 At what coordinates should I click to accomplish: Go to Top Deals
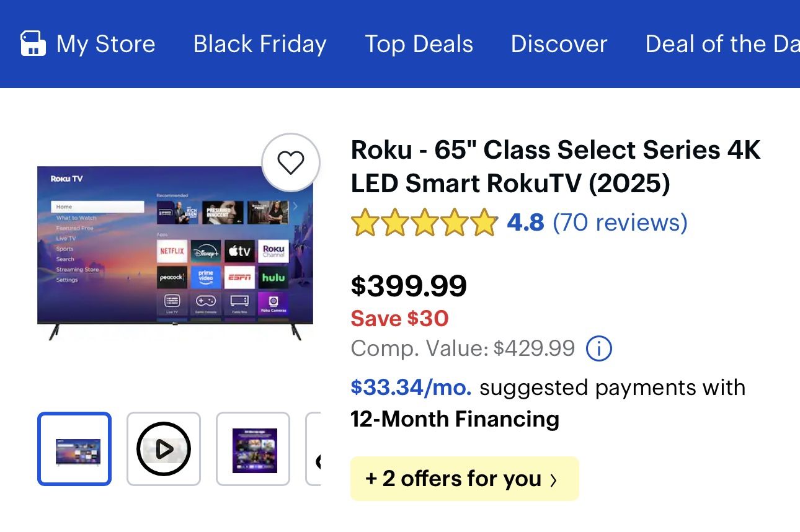(x=419, y=43)
